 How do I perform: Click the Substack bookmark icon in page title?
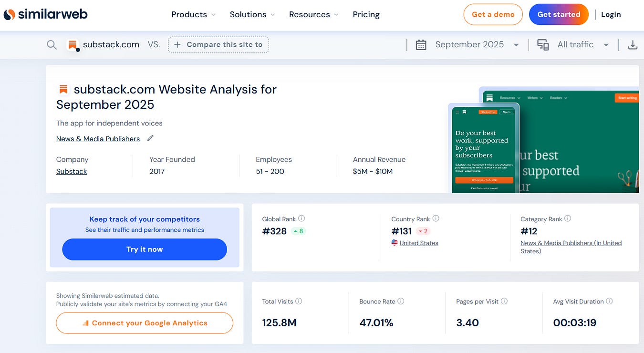pos(63,89)
